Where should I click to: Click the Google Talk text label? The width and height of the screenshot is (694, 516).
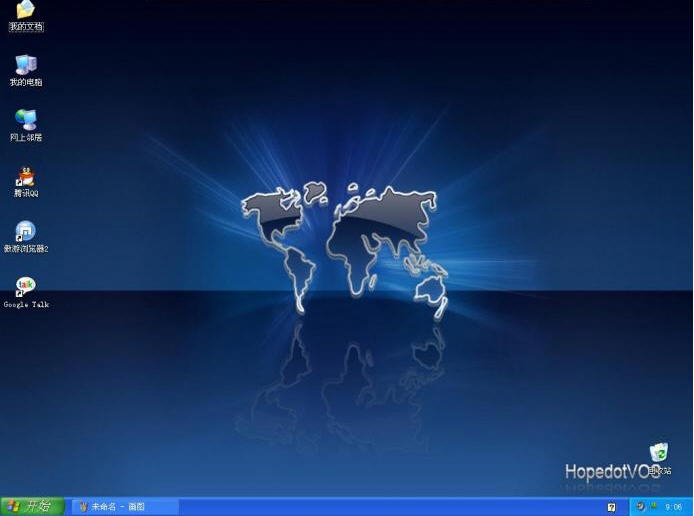point(26,305)
